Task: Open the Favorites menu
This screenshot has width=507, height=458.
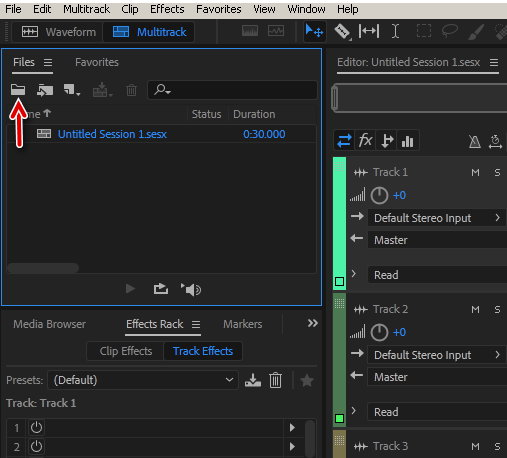Action: [x=219, y=9]
